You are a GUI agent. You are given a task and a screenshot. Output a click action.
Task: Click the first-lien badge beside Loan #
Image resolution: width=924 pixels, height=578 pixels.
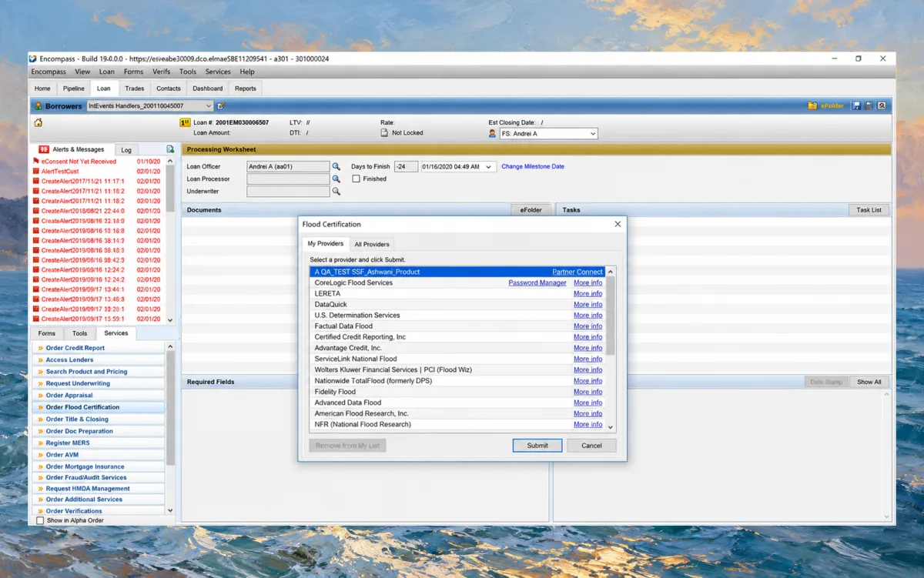tap(185, 122)
